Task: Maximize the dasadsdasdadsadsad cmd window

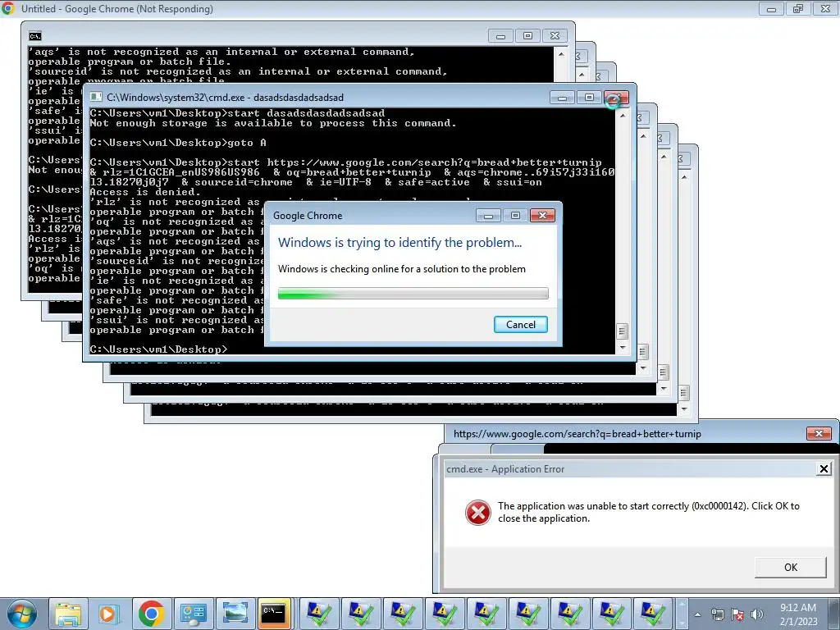Action: point(589,98)
